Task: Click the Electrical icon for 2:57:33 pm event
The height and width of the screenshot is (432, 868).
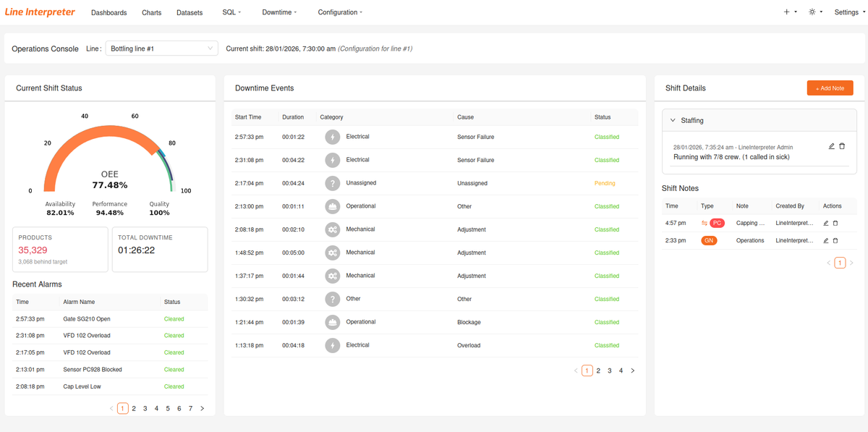Action: click(x=332, y=137)
